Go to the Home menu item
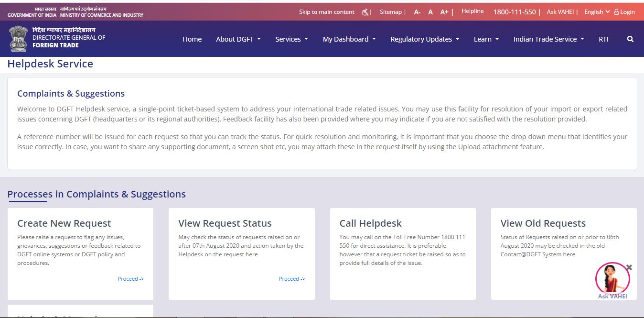The image size is (644, 318). coord(192,39)
